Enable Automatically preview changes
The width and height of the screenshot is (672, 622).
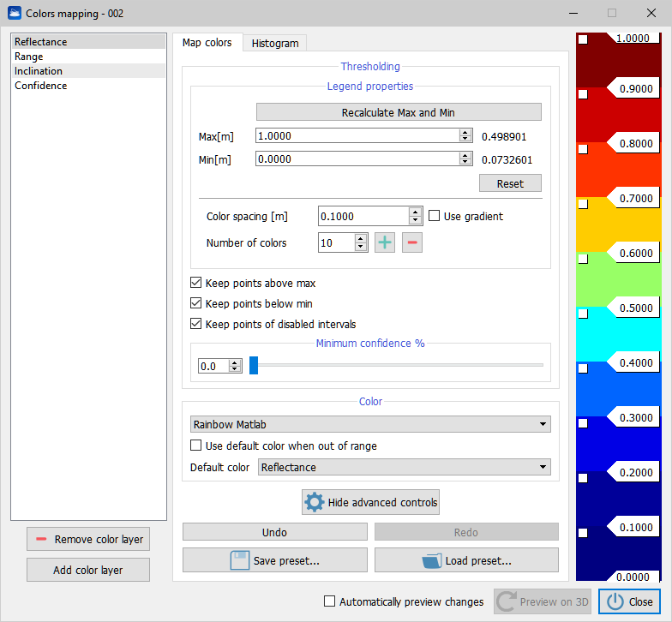point(329,601)
